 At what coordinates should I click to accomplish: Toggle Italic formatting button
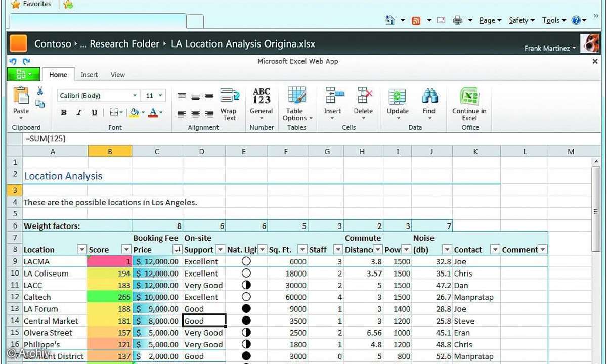click(79, 113)
